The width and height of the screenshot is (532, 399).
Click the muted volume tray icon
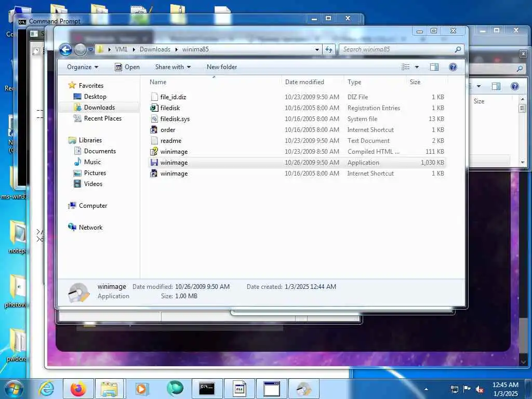coord(480,389)
